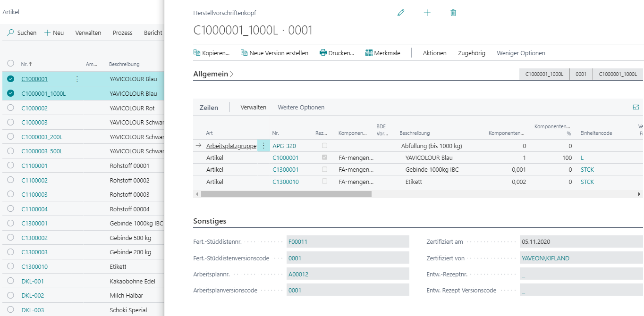Click the plus icon to create new record
Viewport: 644px width, 316px height.
(x=427, y=13)
